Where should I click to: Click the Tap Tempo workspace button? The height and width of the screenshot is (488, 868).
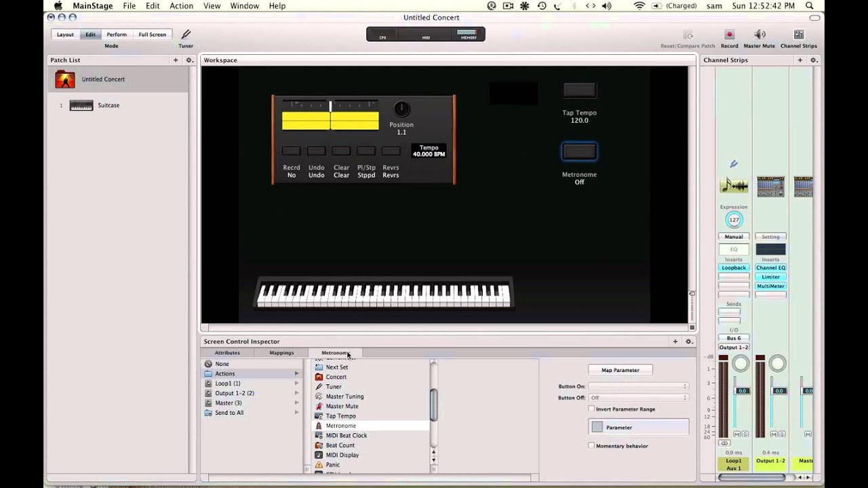(579, 90)
